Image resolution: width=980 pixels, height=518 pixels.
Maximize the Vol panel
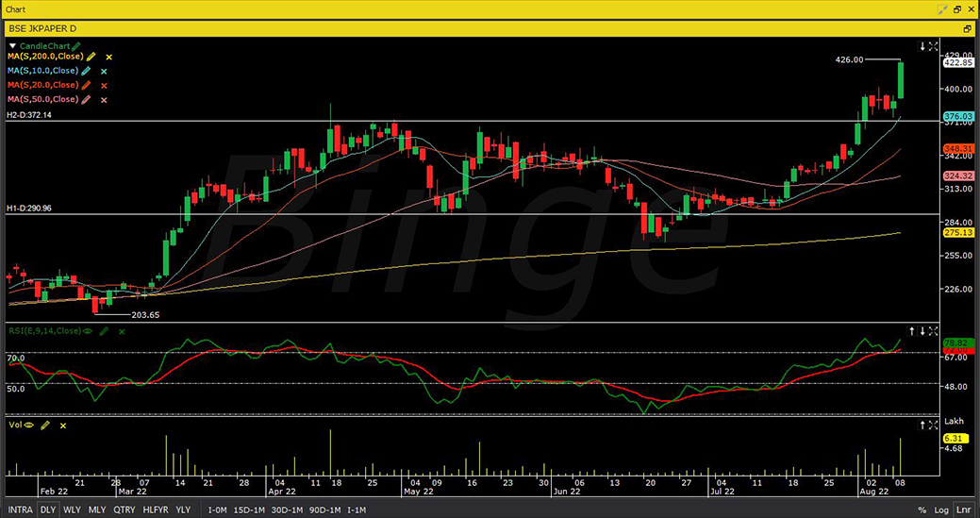933,425
